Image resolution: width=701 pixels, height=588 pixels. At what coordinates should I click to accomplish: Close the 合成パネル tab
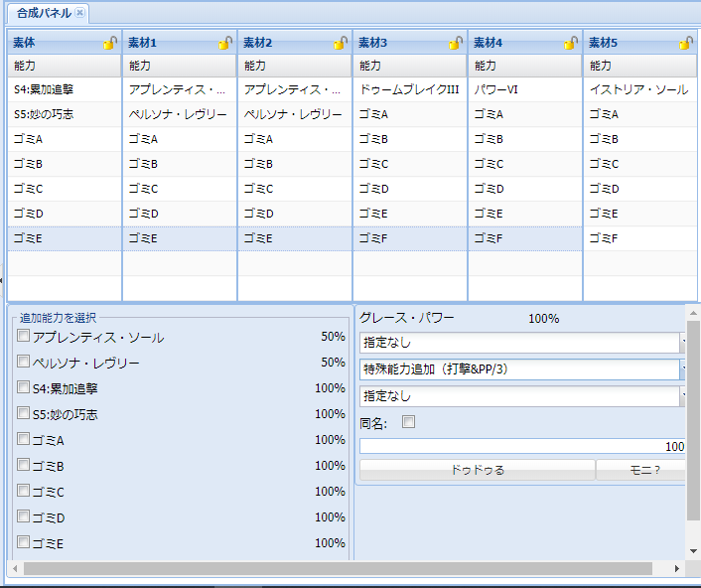click(x=79, y=13)
